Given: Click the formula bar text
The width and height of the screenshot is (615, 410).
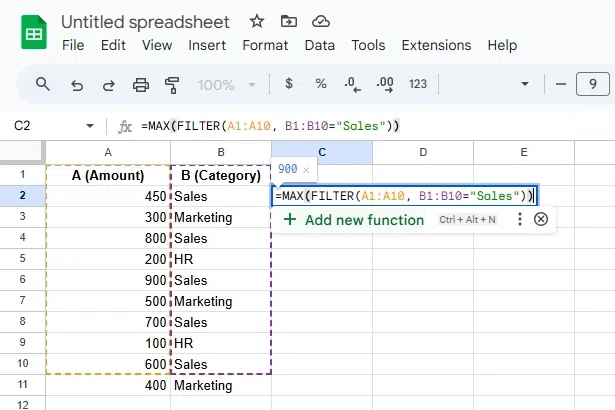Looking at the screenshot, I should [270, 126].
